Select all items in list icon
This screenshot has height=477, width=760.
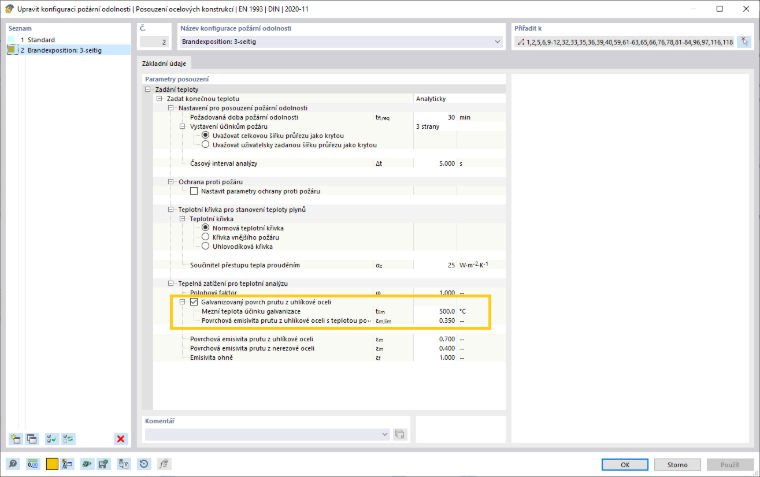[x=51, y=439]
